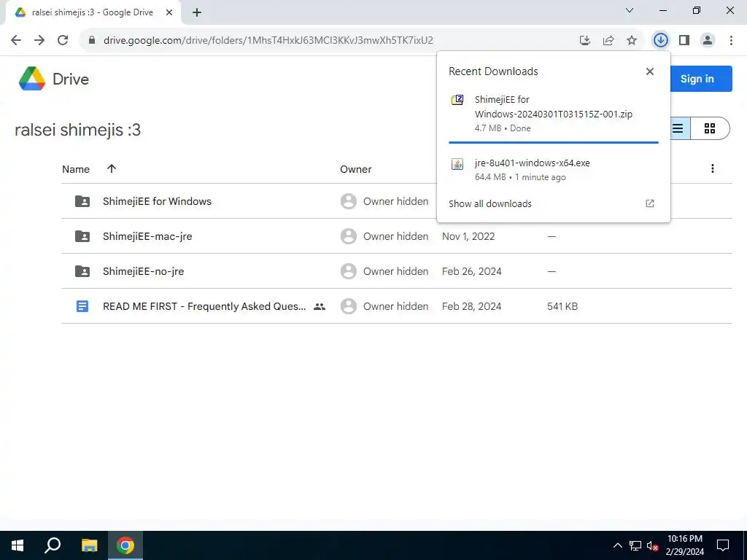Reverse sort direction with the arrow icon
This screenshot has width=747, height=560.
[112, 168]
